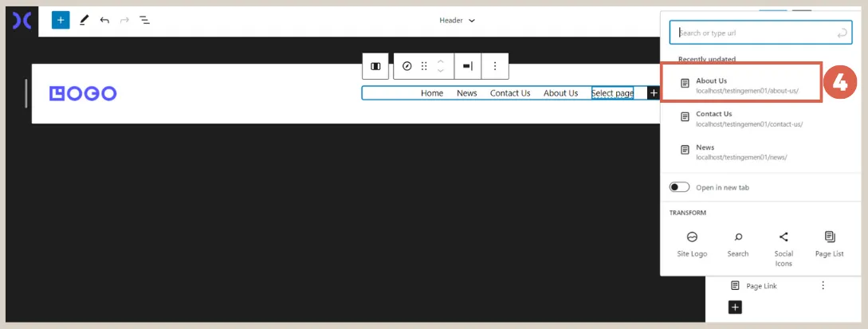The width and height of the screenshot is (868, 329).
Task: Toggle Open in new tab switch
Action: point(679,187)
